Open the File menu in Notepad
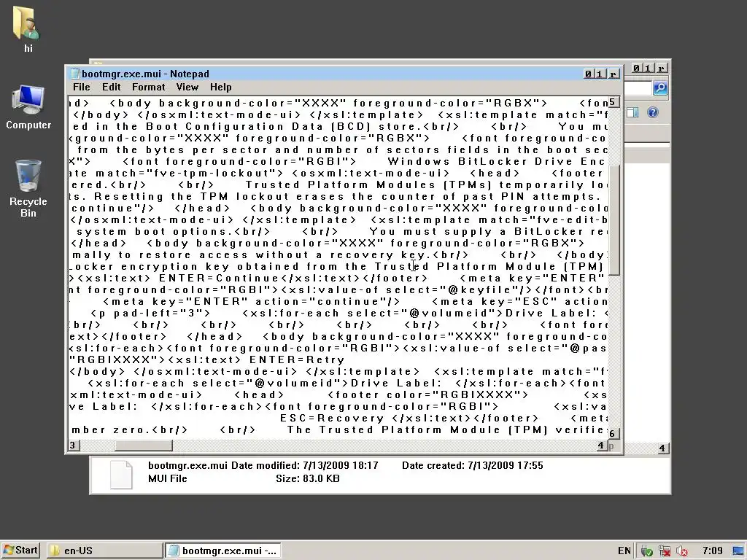Screen dimensions: 747x560 pos(82,87)
